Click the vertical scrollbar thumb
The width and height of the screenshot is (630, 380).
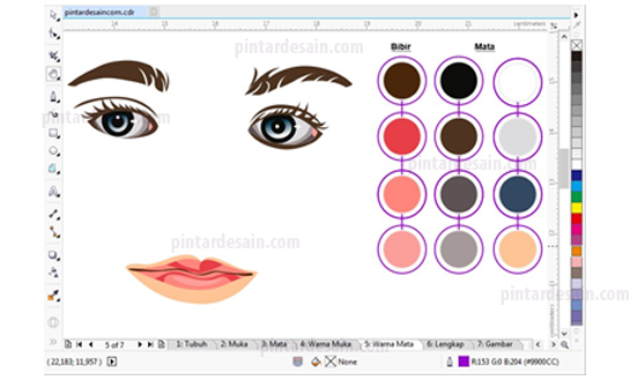[x=564, y=168]
